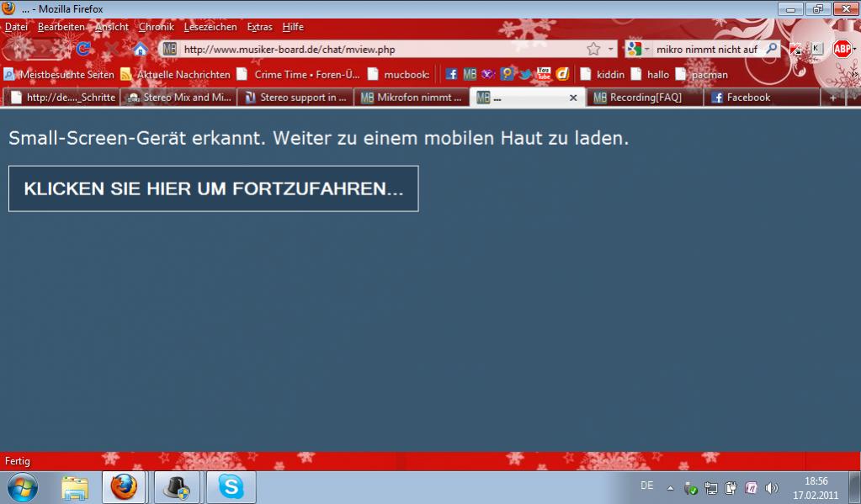
Task: Open 'Meistbesuchte Seiten' bookmark folder
Action: coord(59,74)
